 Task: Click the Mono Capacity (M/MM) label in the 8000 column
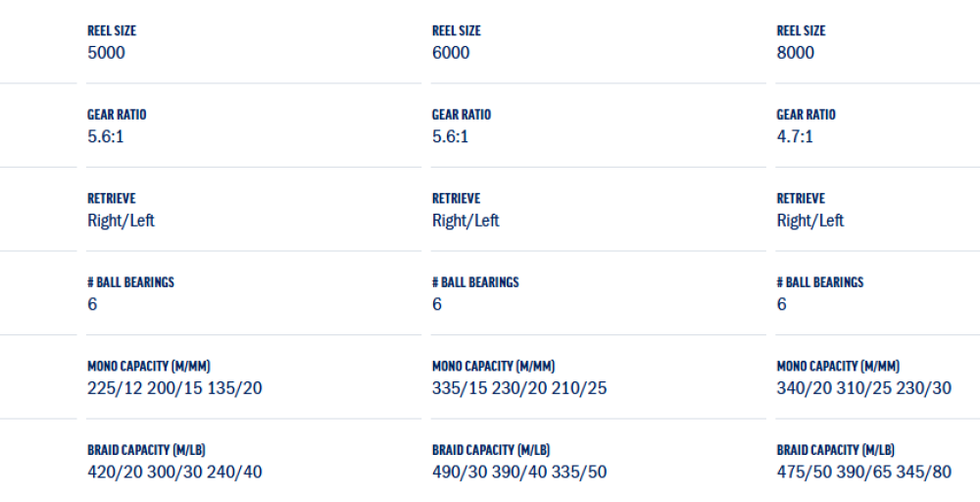pyautogui.click(x=838, y=366)
